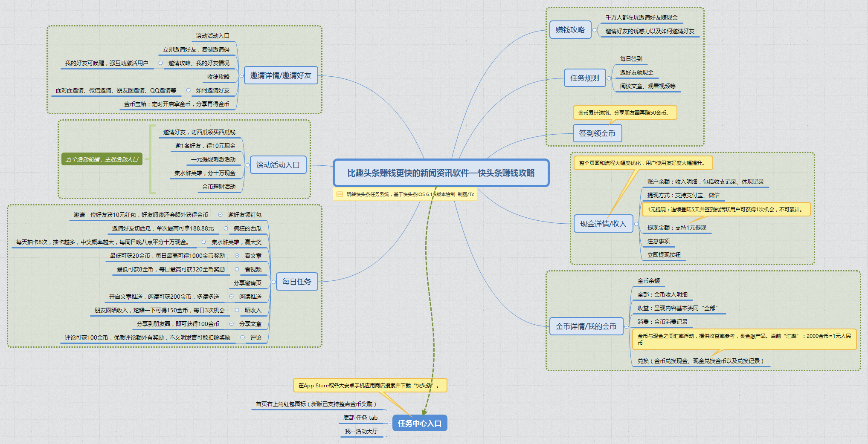This screenshot has width=868, height=444.
Task: Select the 金币详情/我的金币 topic node
Action: [586, 326]
